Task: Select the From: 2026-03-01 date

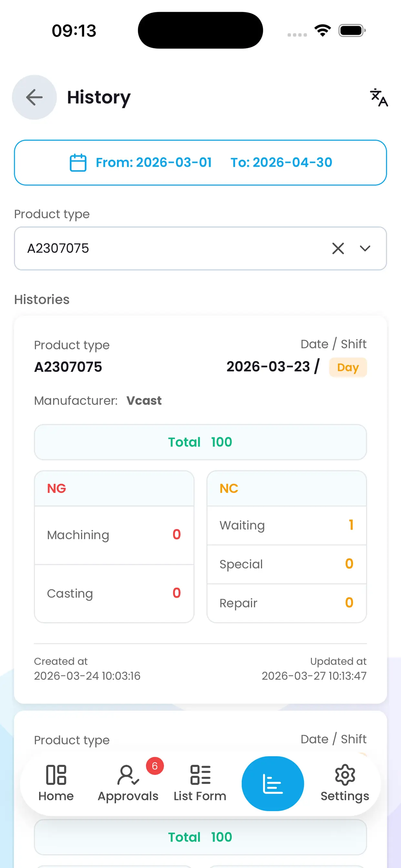Action: click(x=154, y=162)
